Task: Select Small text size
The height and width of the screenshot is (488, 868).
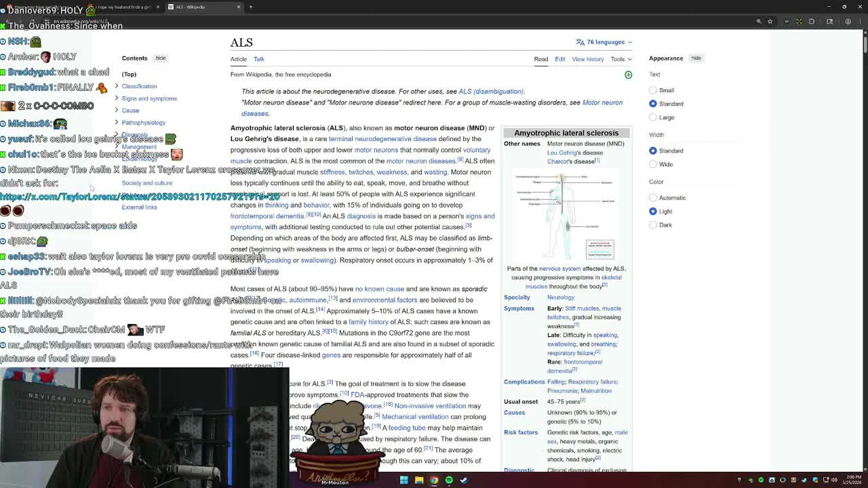Action: pyautogui.click(x=653, y=90)
